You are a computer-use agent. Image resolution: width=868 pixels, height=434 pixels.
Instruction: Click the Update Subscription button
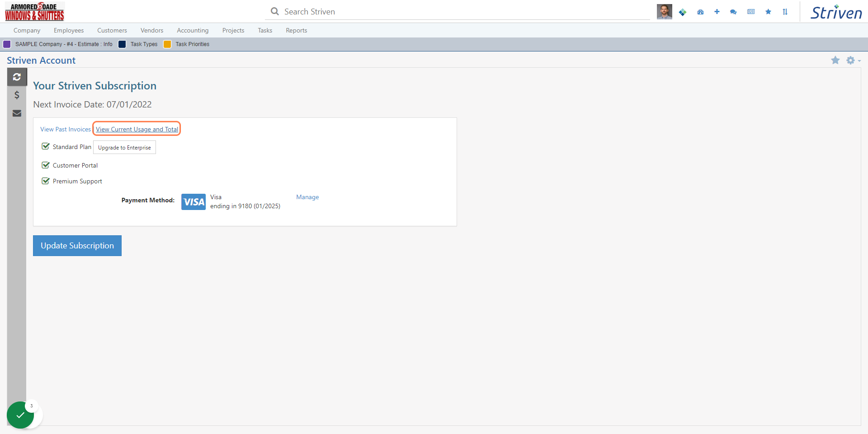[77, 246]
